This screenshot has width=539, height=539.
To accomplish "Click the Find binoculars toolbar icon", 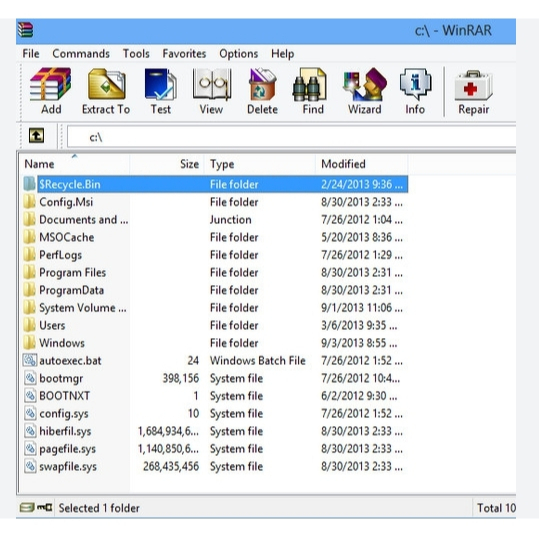I will click(309, 85).
